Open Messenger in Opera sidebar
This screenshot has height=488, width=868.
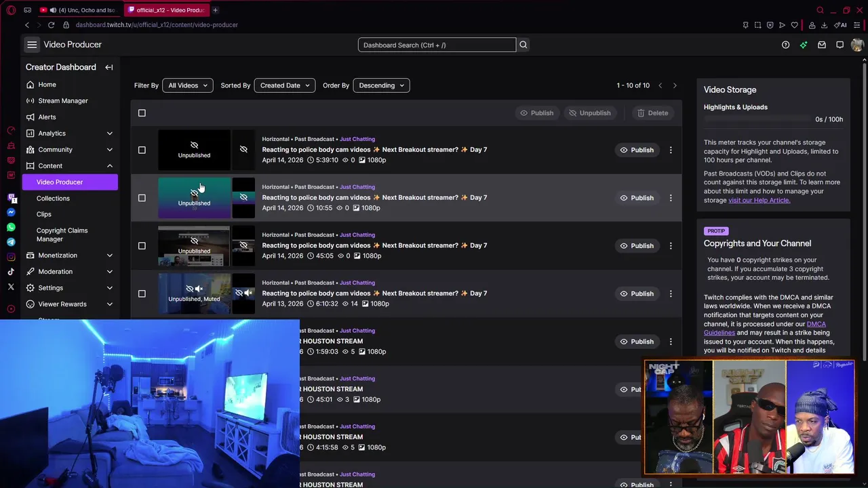11,212
